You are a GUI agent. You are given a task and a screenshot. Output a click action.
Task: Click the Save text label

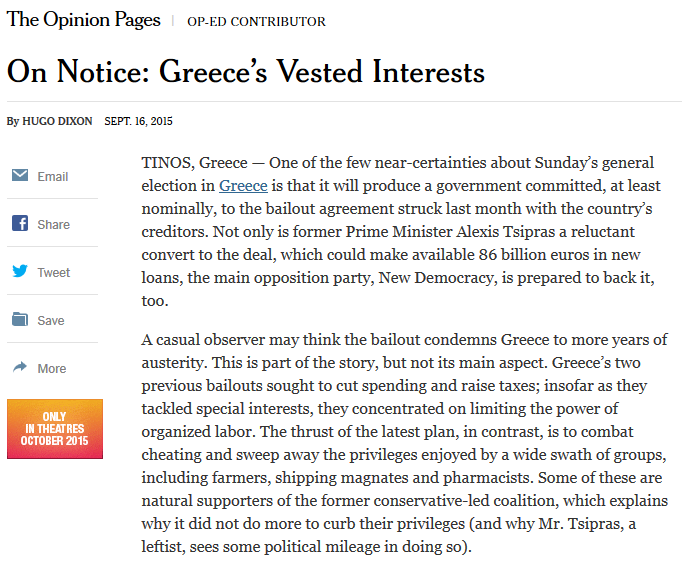pos(51,320)
